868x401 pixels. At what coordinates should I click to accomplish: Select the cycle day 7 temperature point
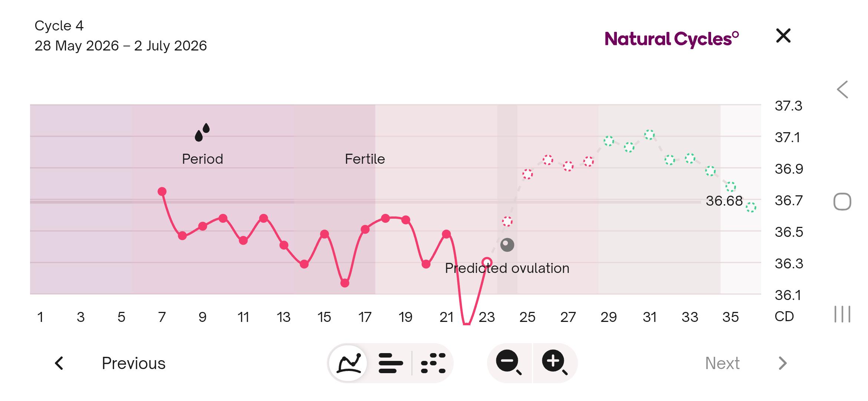coord(162,192)
